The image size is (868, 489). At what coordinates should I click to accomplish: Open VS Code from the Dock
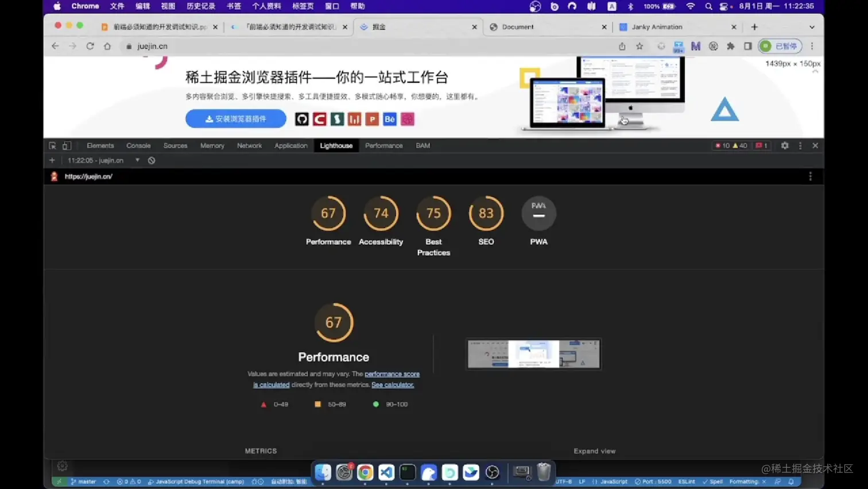point(386,472)
